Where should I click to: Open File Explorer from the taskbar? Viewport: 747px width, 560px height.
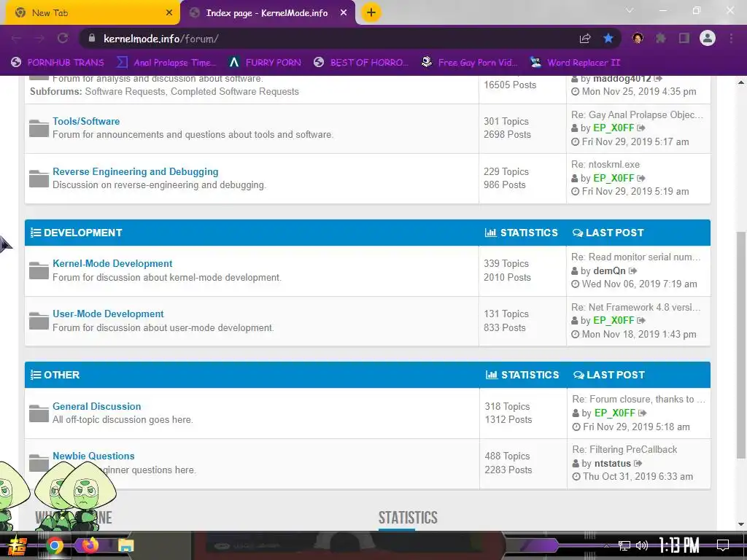[126, 545]
